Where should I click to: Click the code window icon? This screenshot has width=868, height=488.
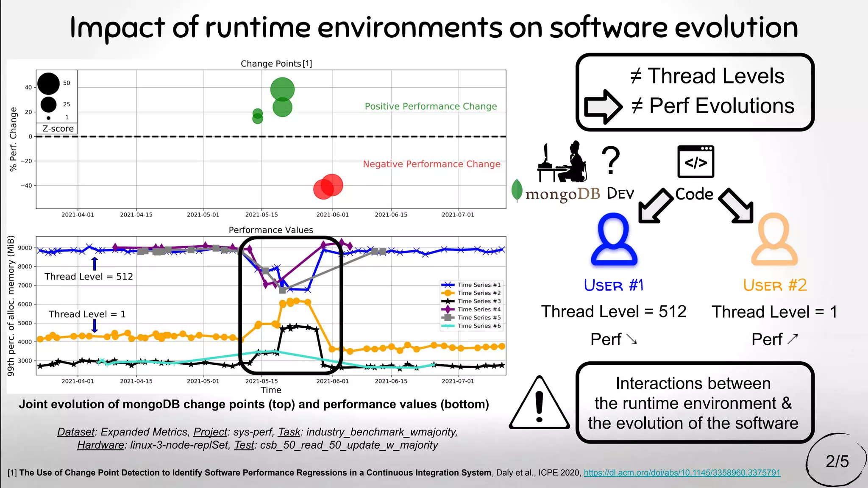pyautogui.click(x=696, y=161)
